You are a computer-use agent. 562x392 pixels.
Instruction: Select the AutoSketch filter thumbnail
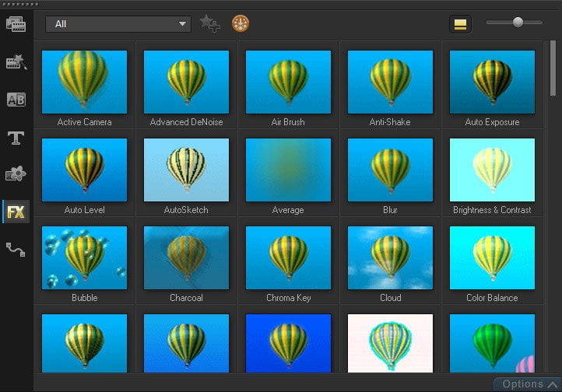click(x=186, y=170)
